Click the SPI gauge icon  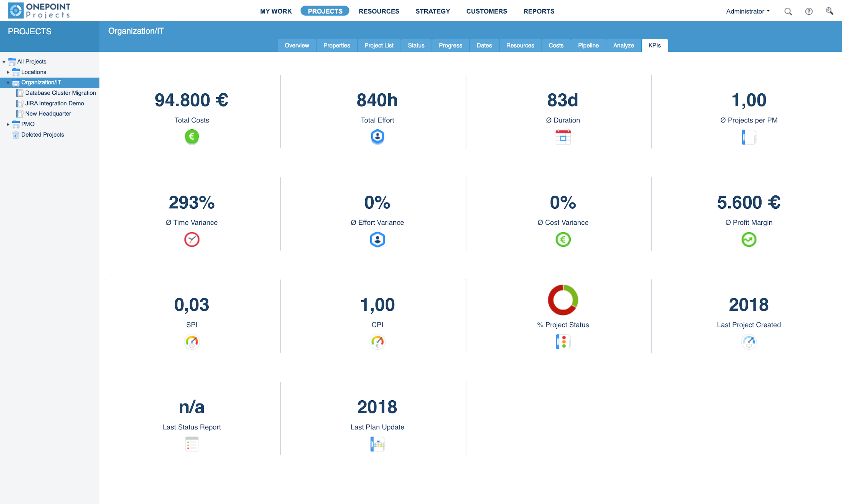coord(192,342)
